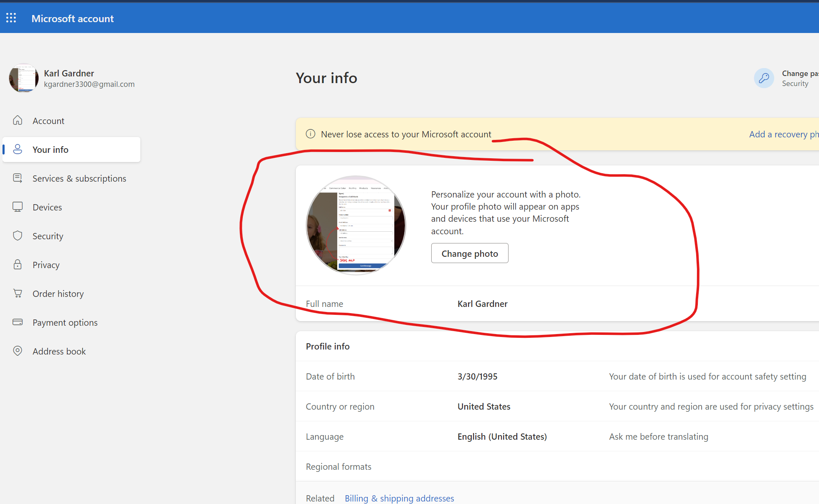Image resolution: width=819 pixels, height=504 pixels.
Task: Click the Your info page heading
Action: point(326,78)
